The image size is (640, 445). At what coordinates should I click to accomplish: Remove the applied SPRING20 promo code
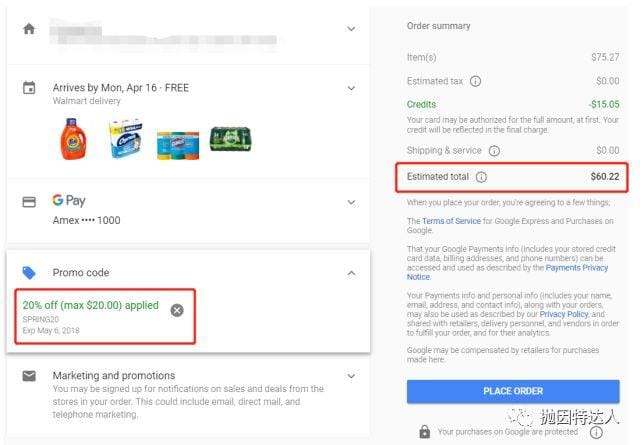tap(177, 310)
